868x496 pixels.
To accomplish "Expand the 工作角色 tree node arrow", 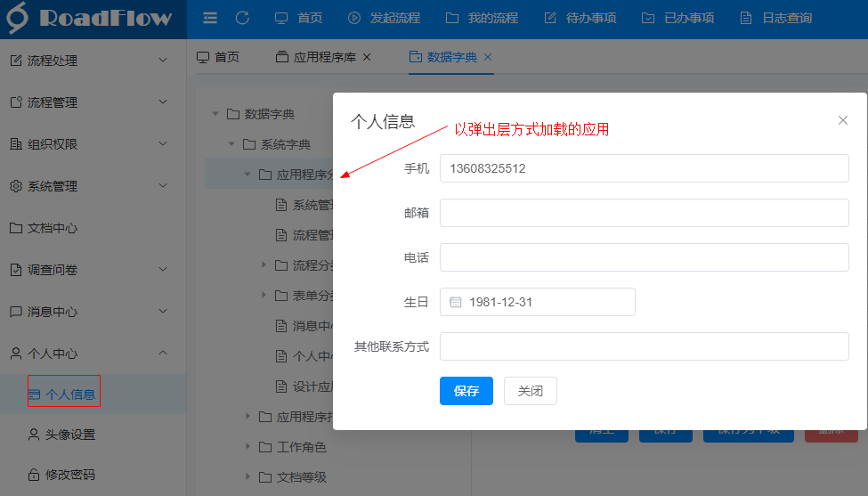I will pyautogui.click(x=247, y=446).
